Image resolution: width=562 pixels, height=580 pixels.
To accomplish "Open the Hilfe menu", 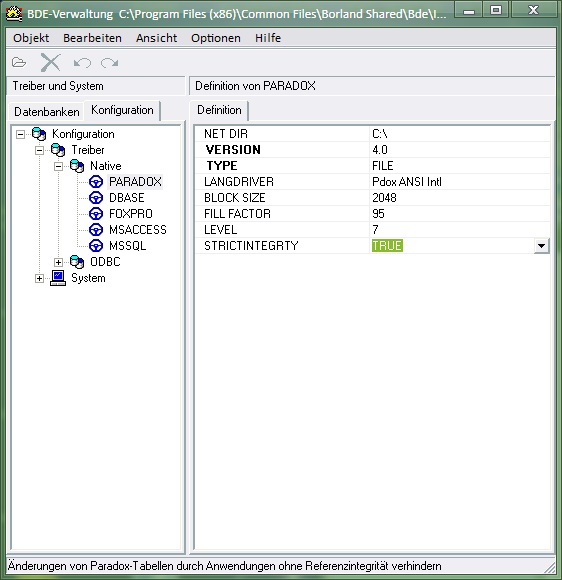I will [x=268, y=38].
